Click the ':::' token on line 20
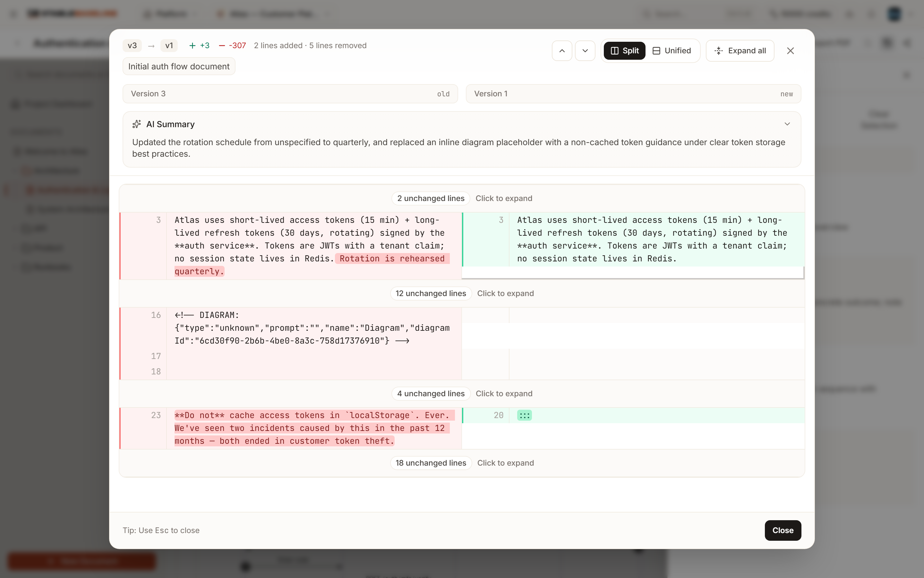 click(x=524, y=416)
